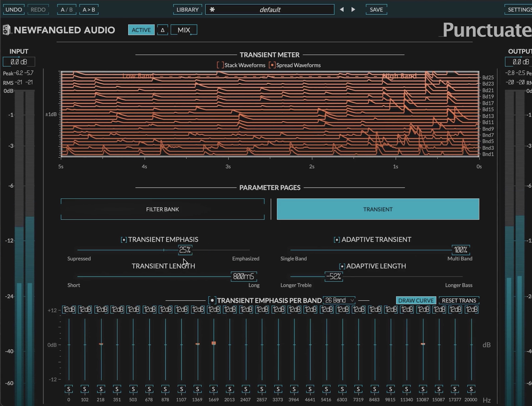Open the 4641 Hz band 12dB range box

tap(311, 310)
